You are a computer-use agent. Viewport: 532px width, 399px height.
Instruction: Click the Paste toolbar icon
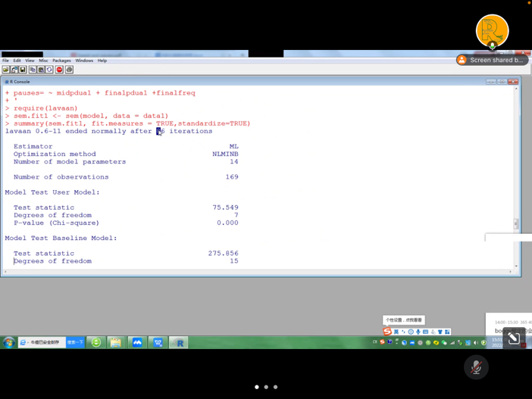(x=41, y=70)
